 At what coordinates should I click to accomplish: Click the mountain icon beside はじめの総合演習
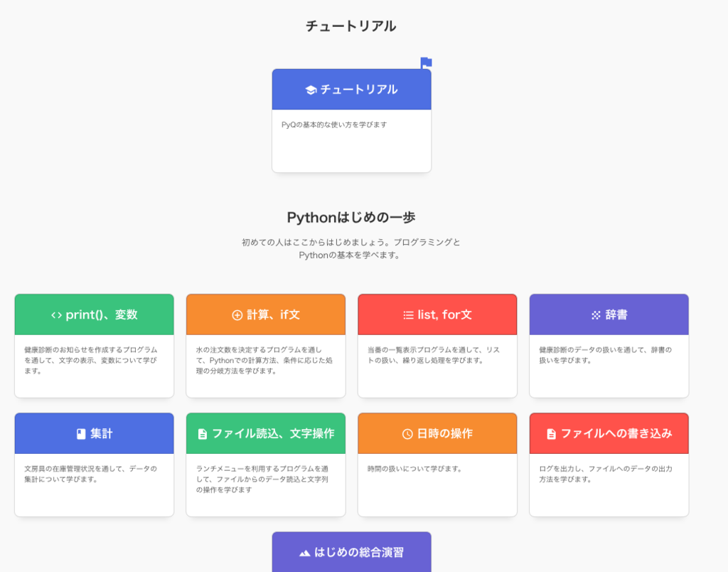tap(304, 553)
